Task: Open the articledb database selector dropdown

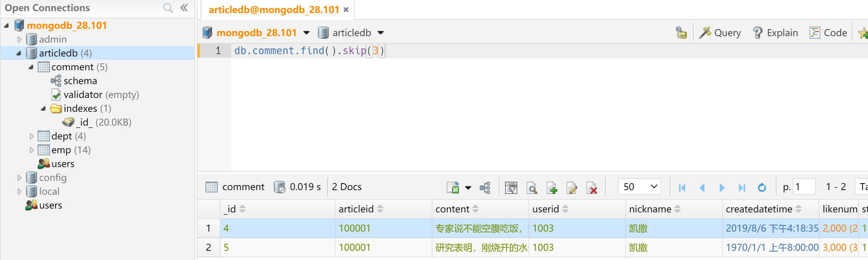Action: click(x=381, y=33)
